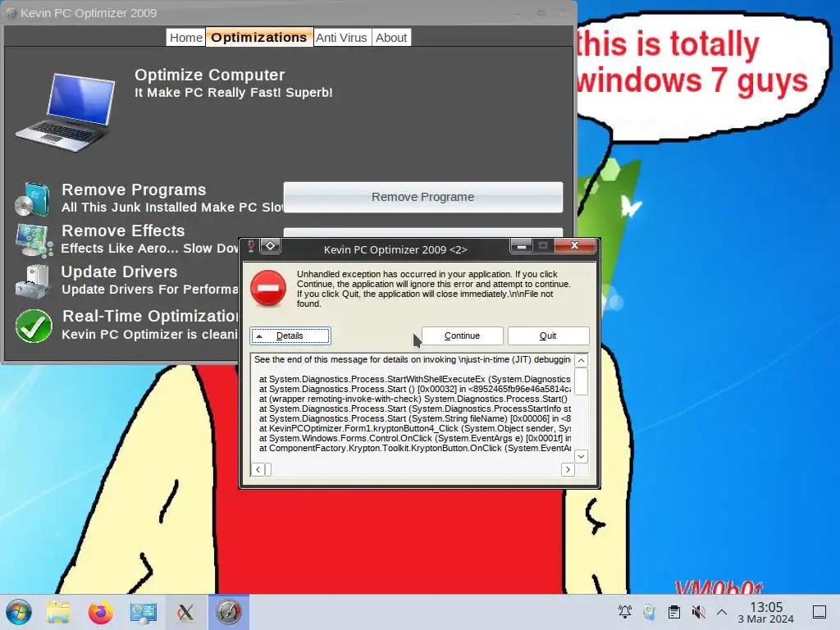
Task: Click the diamond keep-above button in dialog titlebar
Action: (x=271, y=246)
